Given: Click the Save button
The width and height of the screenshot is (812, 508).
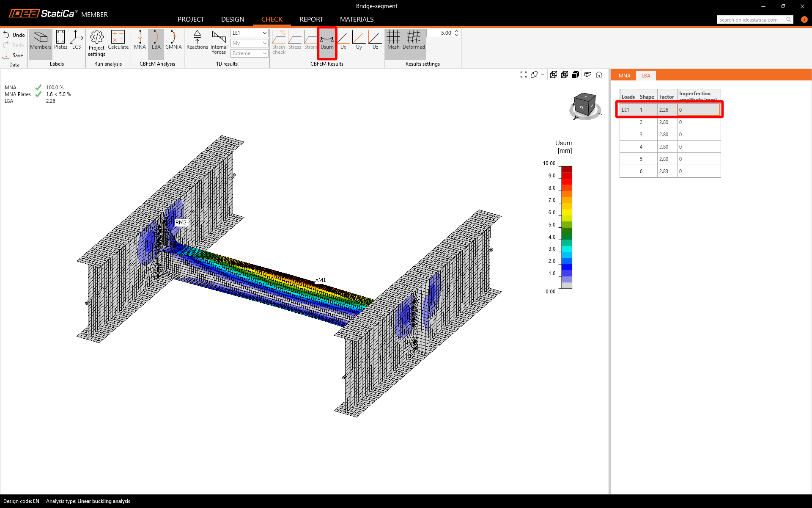Looking at the screenshot, I should coord(13,55).
